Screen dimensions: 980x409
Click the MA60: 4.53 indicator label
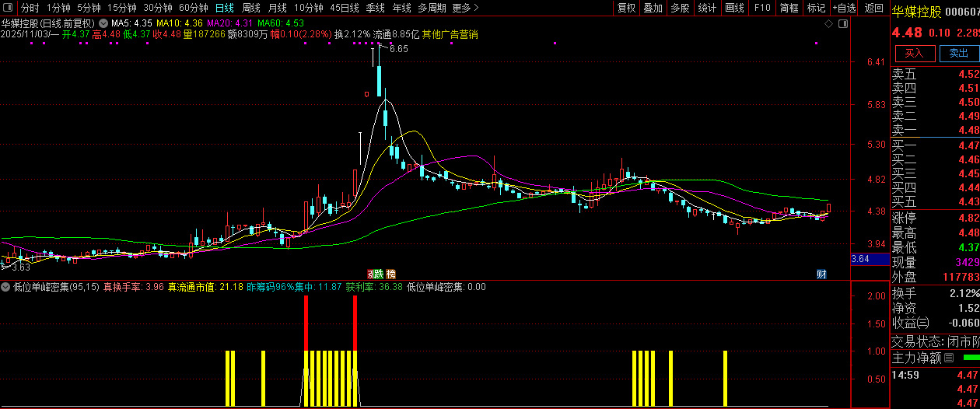pyautogui.click(x=281, y=23)
